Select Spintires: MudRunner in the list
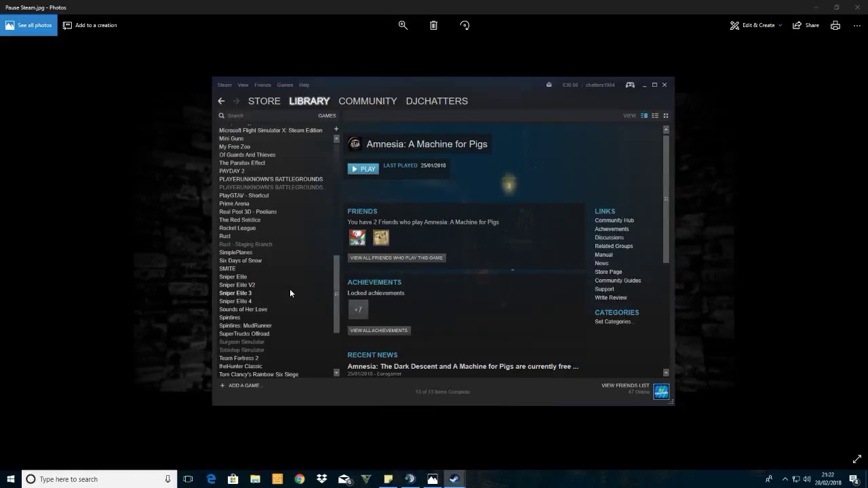868x488 pixels. (x=245, y=325)
